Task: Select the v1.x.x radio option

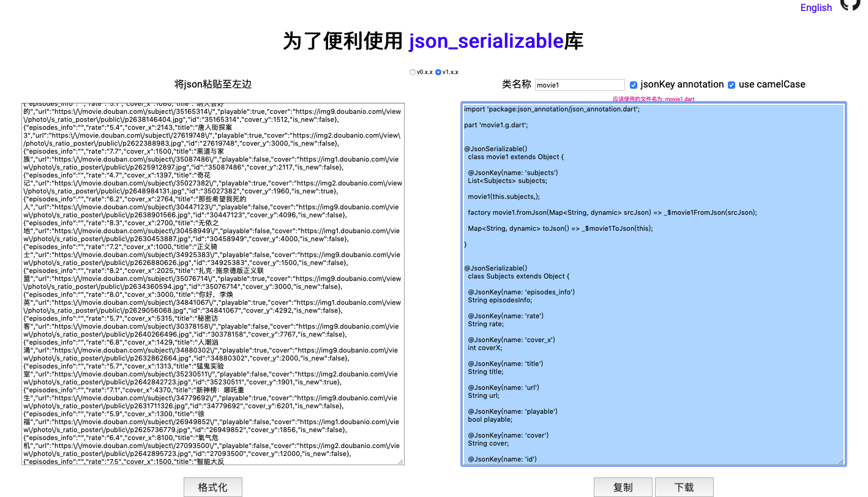Action: (438, 72)
